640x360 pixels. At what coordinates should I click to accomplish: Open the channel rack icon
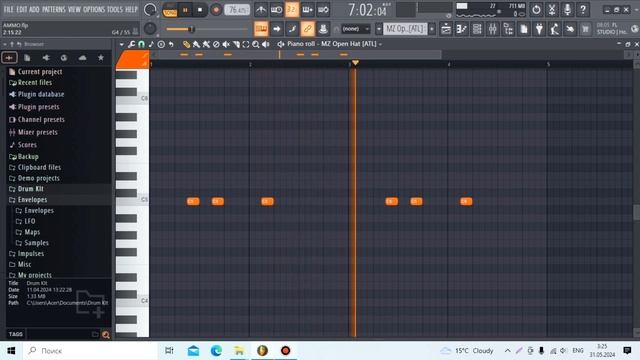(477, 29)
